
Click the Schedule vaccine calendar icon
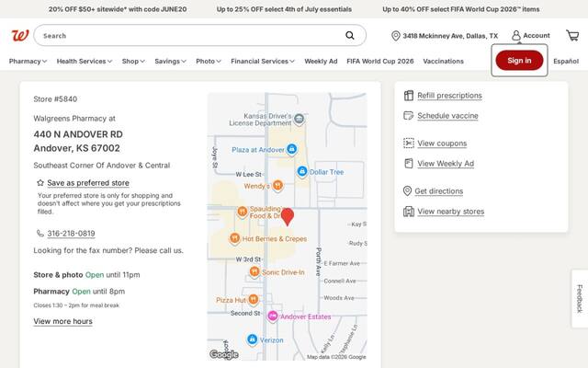[408, 115]
